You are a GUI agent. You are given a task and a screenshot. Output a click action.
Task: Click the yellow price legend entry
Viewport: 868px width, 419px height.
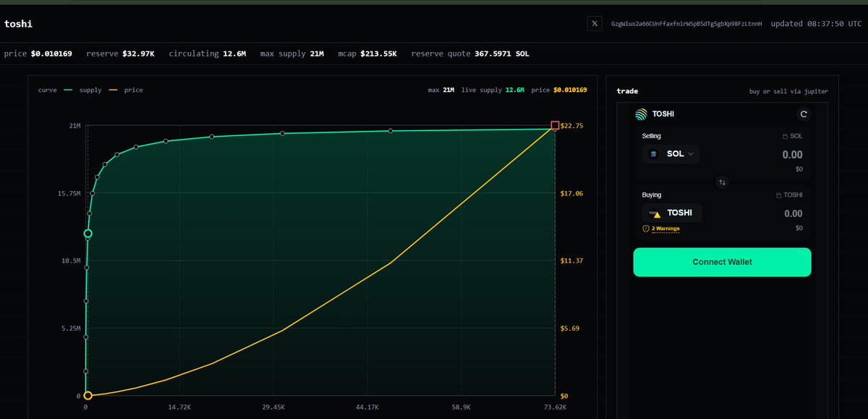(x=126, y=90)
